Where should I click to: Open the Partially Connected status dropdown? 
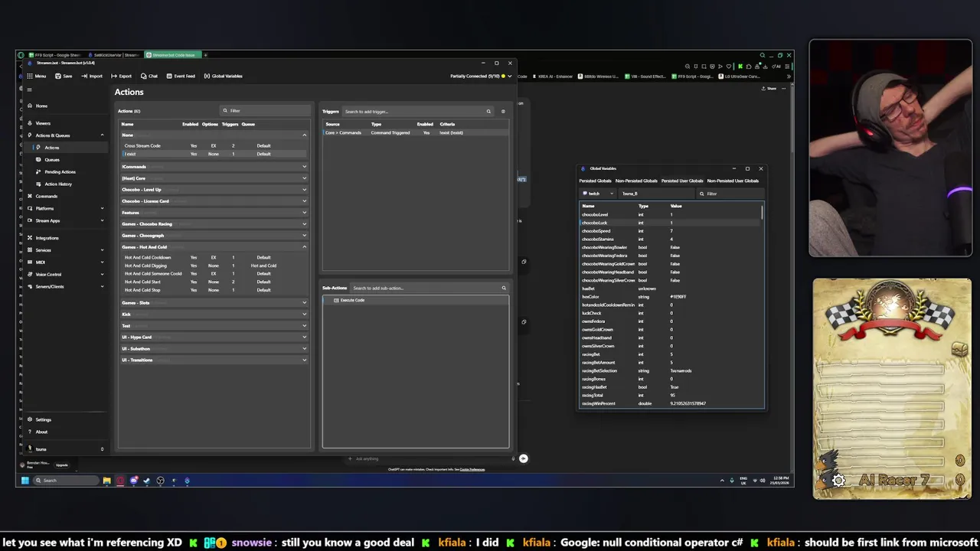click(481, 76)
